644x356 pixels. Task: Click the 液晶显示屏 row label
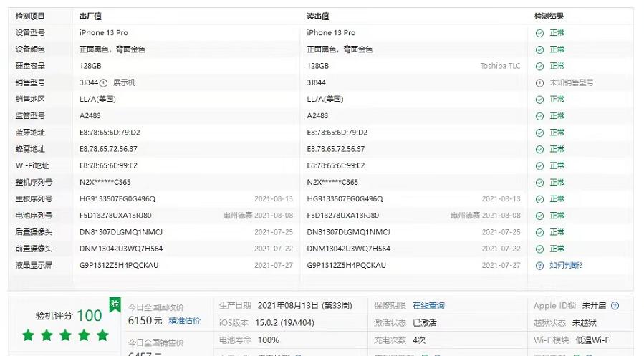click(34, 265)
